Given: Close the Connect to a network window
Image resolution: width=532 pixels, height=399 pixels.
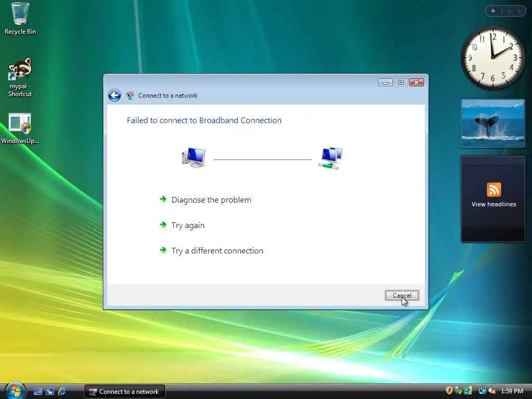Looking at the screenshot, I should [416, 83].
